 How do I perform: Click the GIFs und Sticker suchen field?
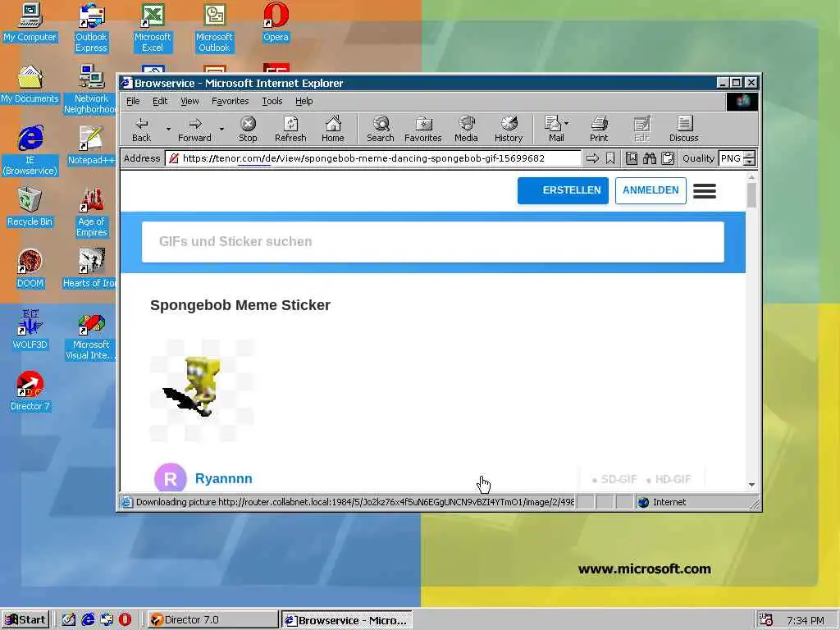433,242
